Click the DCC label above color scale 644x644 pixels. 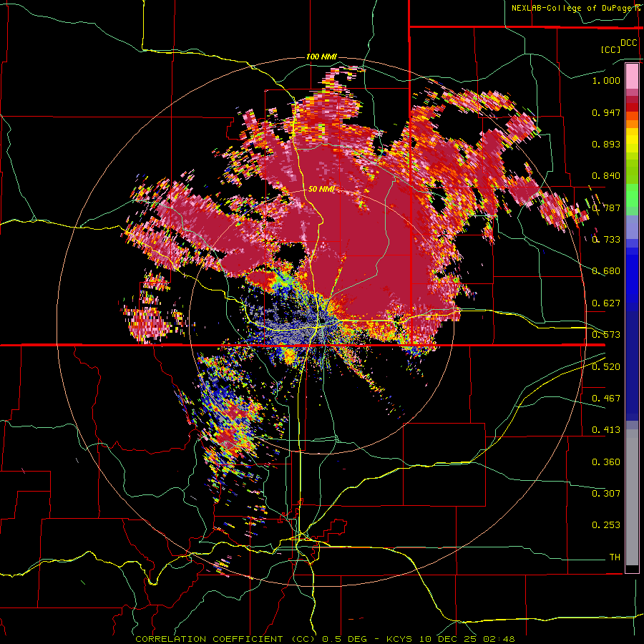(628, 43)
